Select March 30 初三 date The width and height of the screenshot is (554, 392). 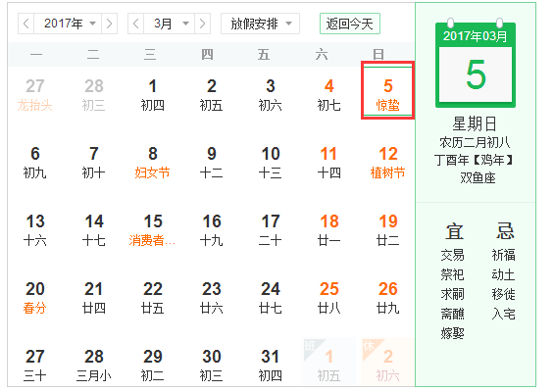click(x=211, y=366)
